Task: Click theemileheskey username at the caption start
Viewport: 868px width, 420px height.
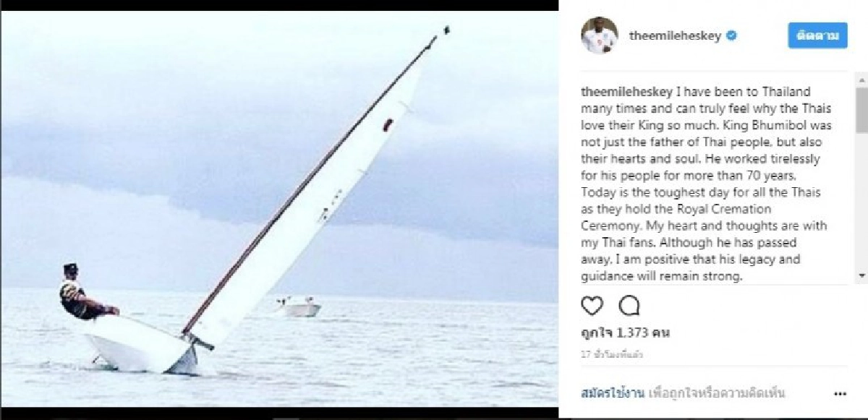Action: pyautogui.click(x=626, y=93)
